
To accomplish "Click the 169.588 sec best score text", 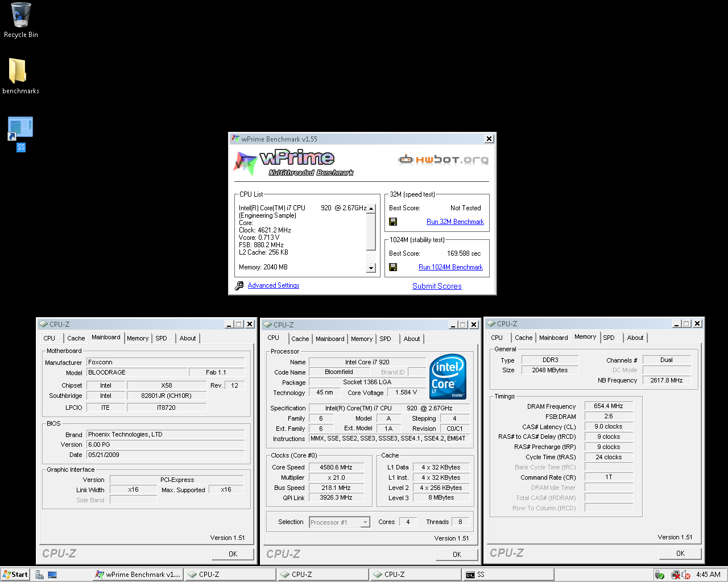I will (464, 253).
